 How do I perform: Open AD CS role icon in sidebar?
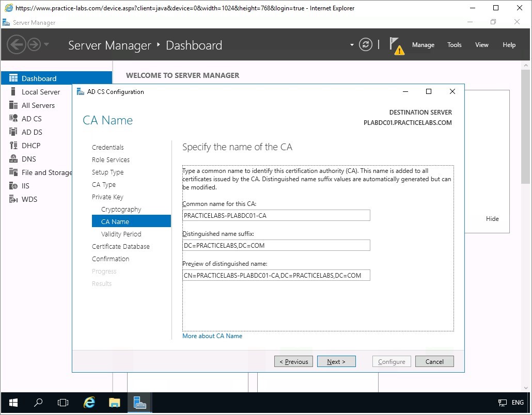point(13,118)
